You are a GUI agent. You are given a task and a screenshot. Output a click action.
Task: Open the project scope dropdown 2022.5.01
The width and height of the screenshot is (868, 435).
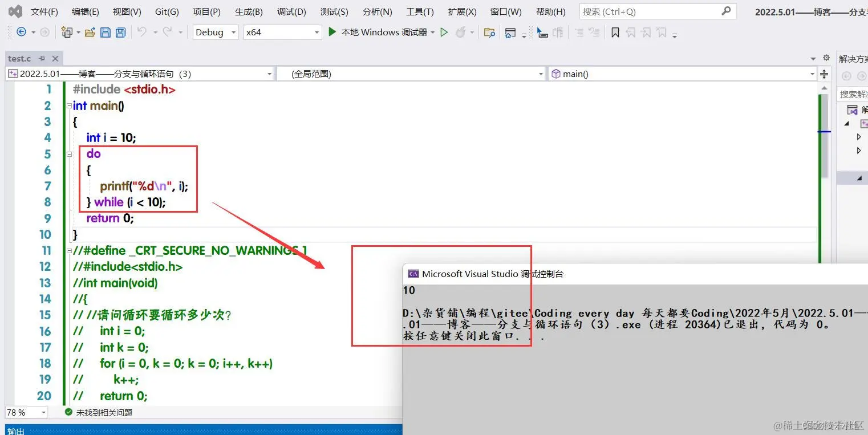140,74
